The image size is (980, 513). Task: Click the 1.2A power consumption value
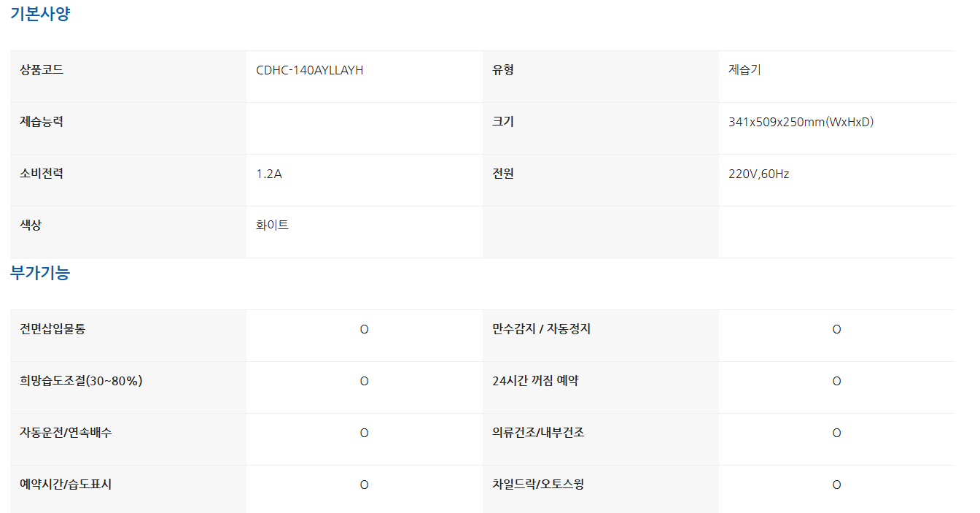269,174
